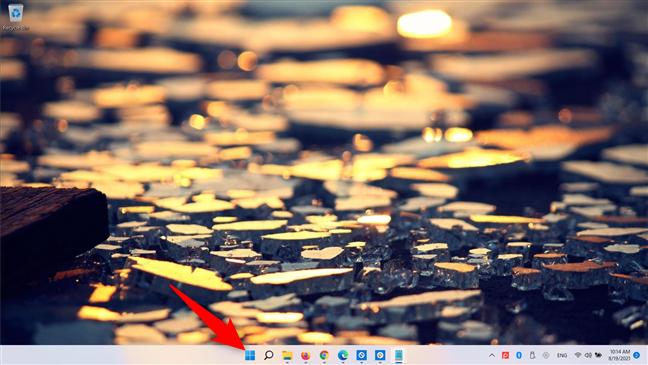Show hidden system tray icons

click(x=492, y=355)
